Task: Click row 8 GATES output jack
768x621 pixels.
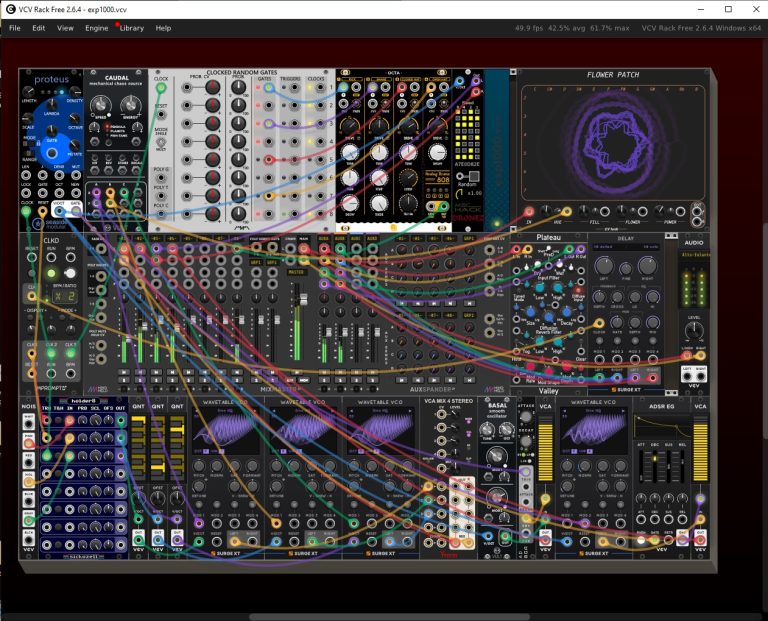Action: point(268,214)
